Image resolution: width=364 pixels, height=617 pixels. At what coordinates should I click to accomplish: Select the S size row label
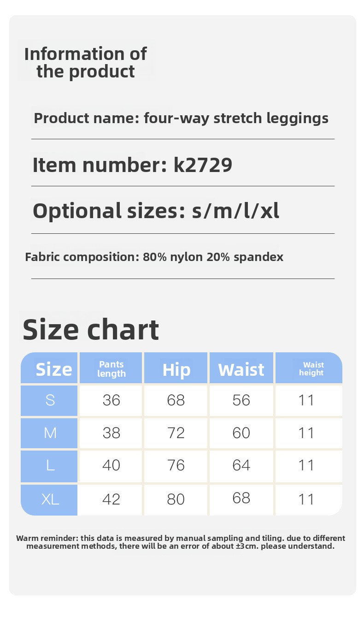tap(50, 400)
